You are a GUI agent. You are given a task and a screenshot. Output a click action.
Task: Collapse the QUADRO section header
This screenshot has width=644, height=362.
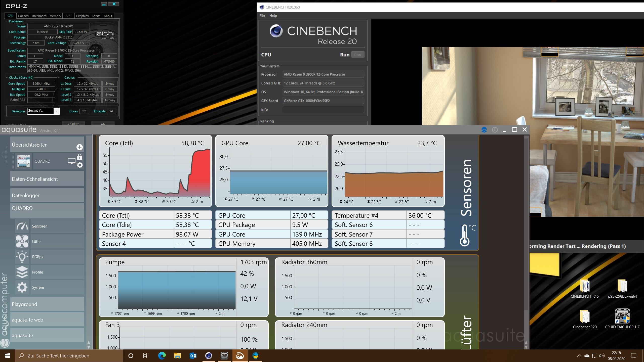pos(47,210)
